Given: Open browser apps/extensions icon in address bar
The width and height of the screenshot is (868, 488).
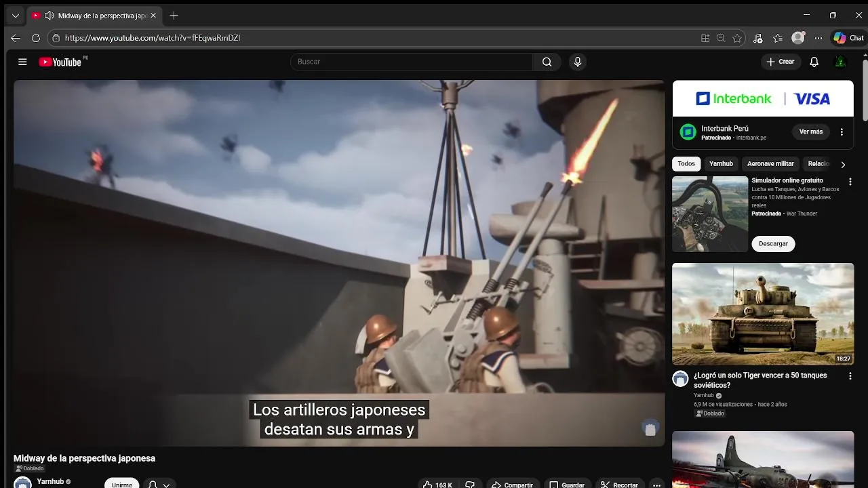Looking at the screenshot, I should pos(705,38).
